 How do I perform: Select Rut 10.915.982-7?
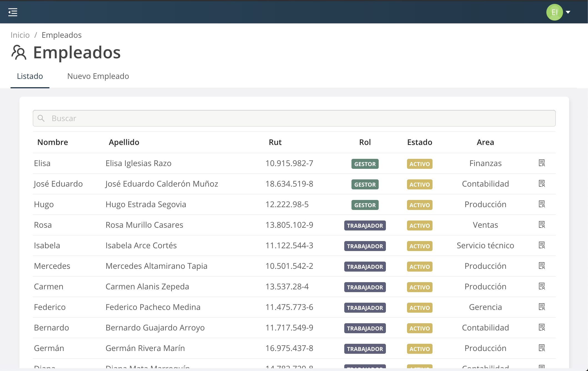(x=289, y=163)
